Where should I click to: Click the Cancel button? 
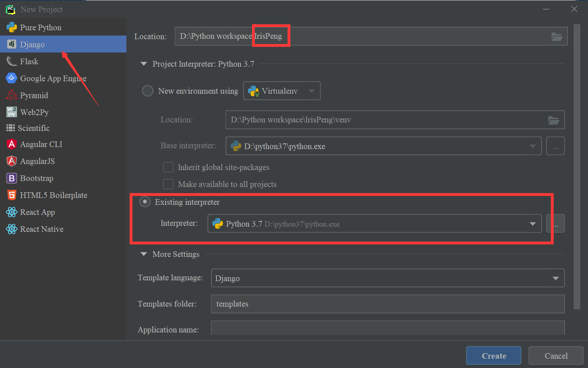[556, 356]
